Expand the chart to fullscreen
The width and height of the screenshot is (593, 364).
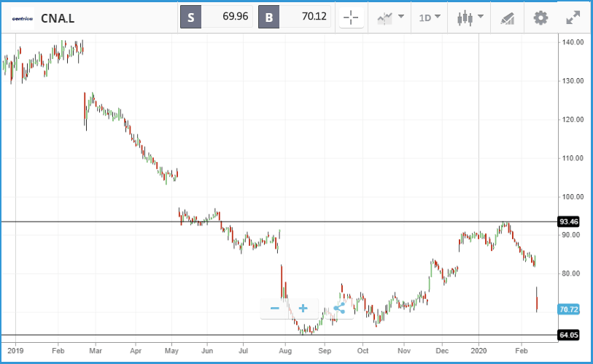573,18
